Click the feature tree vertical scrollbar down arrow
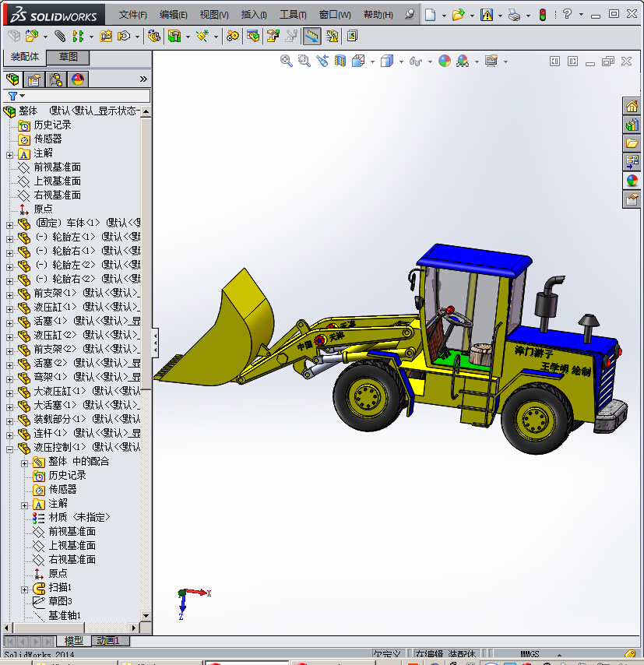The height and width of the screenshot is (665, 644). (x=146, y=615)
